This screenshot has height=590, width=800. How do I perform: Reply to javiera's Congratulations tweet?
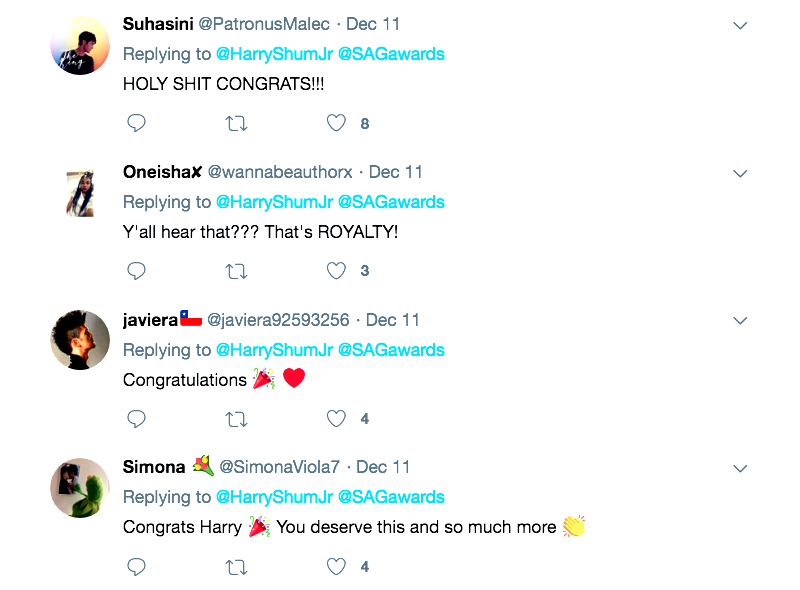coord(137,418)
